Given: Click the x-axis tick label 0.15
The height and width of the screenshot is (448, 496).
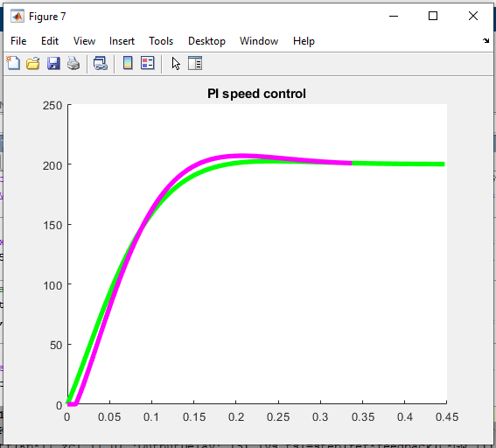Looking at the screenshot, I should 194,417.
